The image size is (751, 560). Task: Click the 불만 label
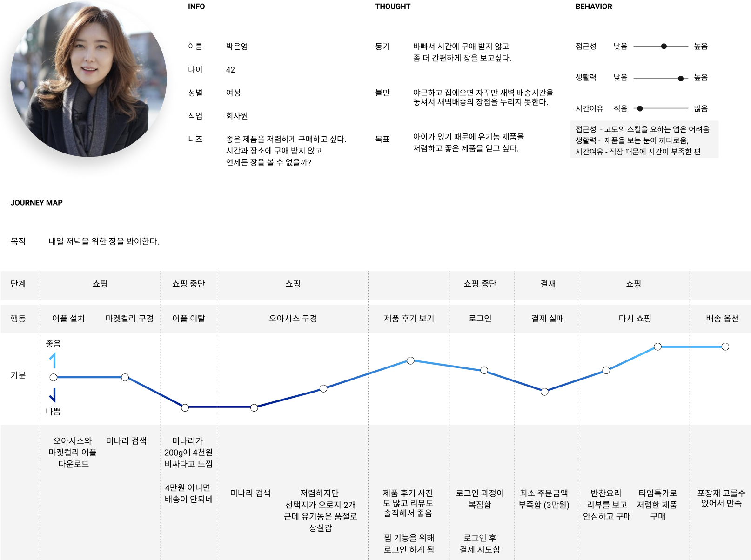[x=382, y=93]
